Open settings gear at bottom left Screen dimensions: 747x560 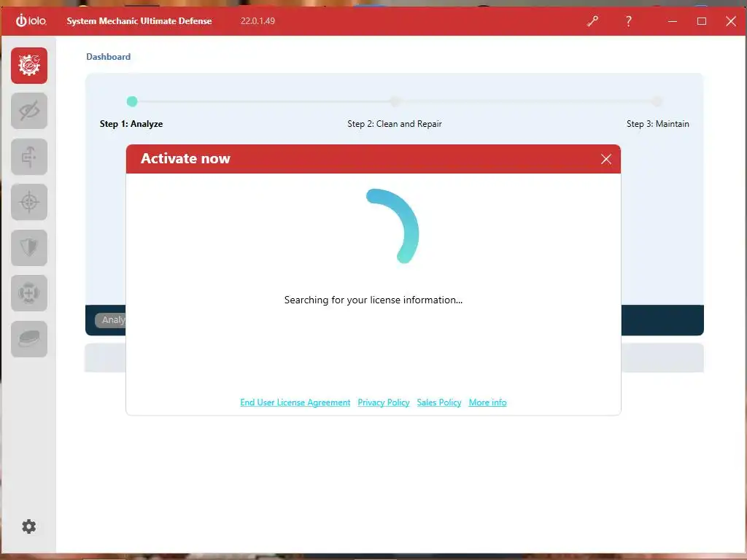click(x=28, y=526)
